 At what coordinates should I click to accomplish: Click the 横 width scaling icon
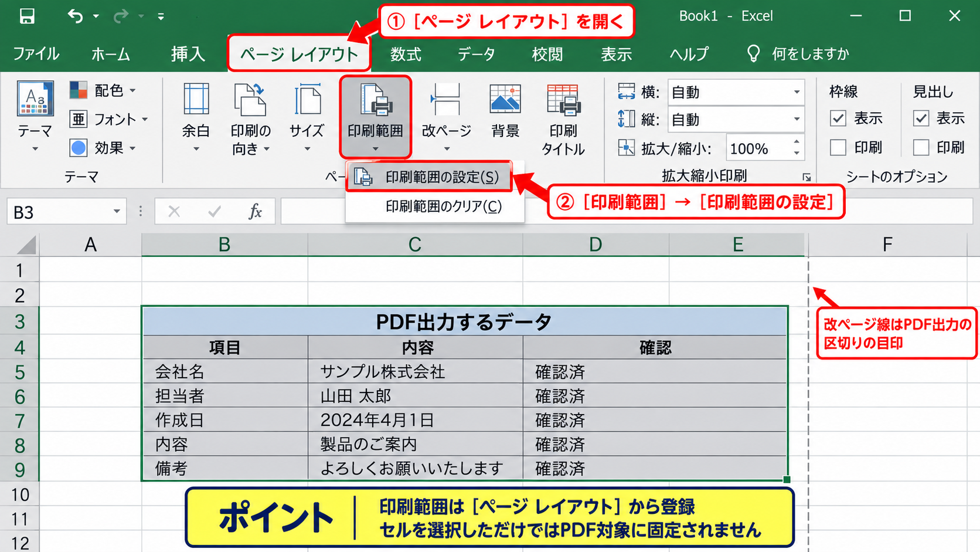pyautogui.click(x=626, y=92)
